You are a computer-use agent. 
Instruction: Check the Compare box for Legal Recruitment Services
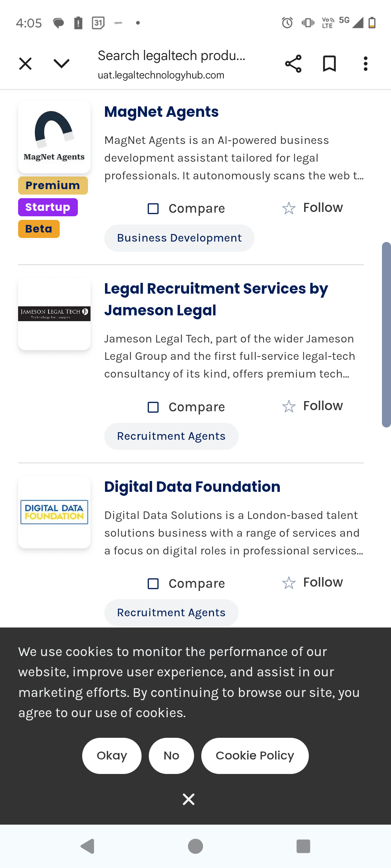pos(153,407)
